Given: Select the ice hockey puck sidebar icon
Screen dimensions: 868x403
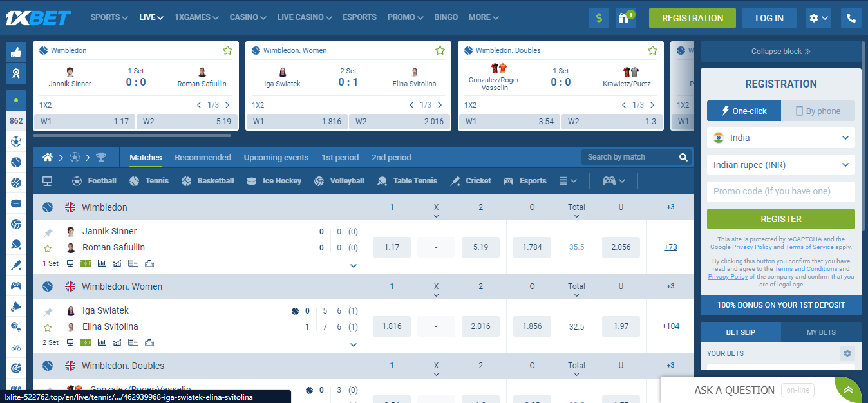Looking at the screenshot, I should (x=16, y=203).
